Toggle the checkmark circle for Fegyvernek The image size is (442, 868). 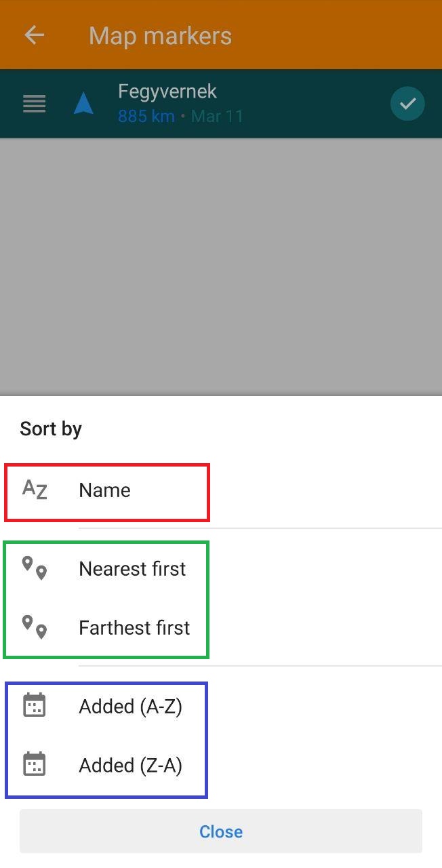pos(407,104)
